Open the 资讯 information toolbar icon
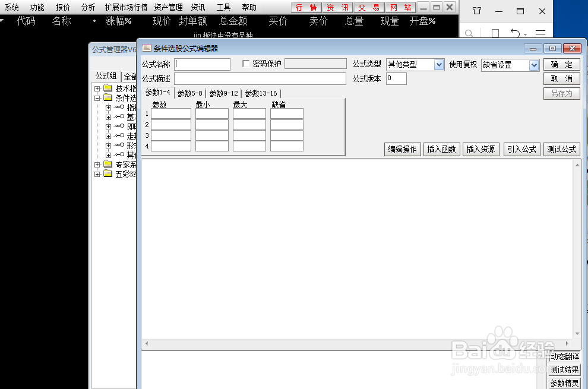The image size is (588, 389). click(337, 8)
